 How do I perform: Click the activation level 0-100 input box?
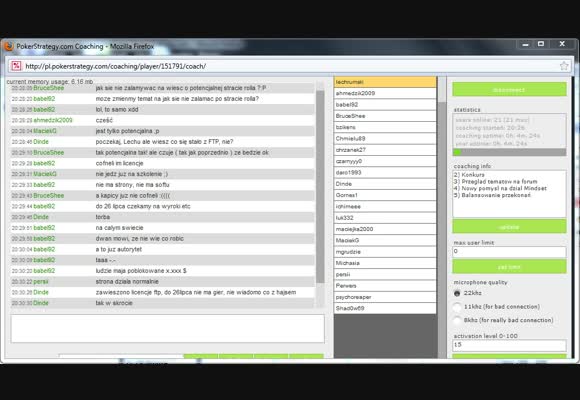pos(509,345)
